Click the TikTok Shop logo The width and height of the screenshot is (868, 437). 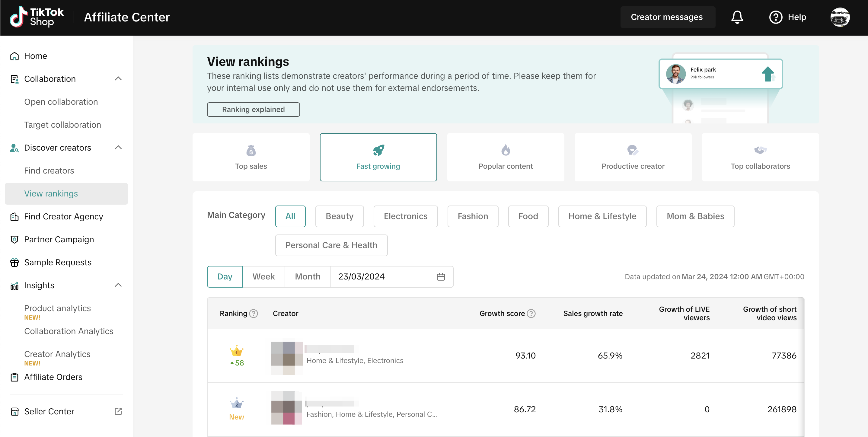click(x=37, y=17)
